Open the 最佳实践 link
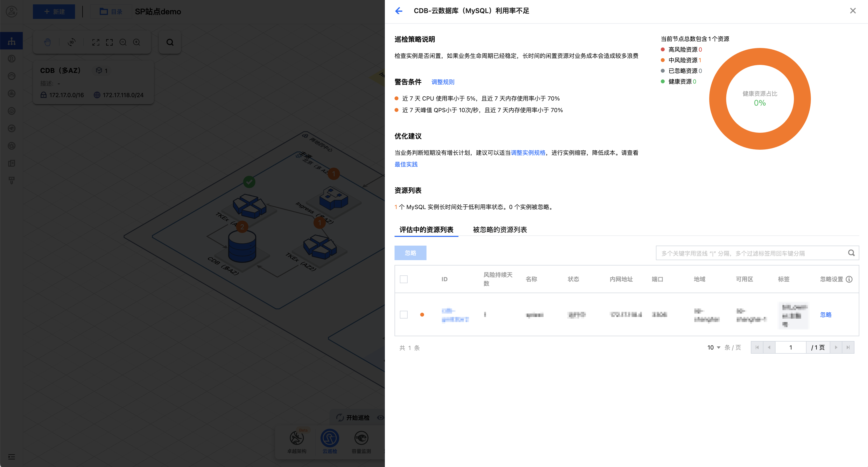 tap(406, 164)
